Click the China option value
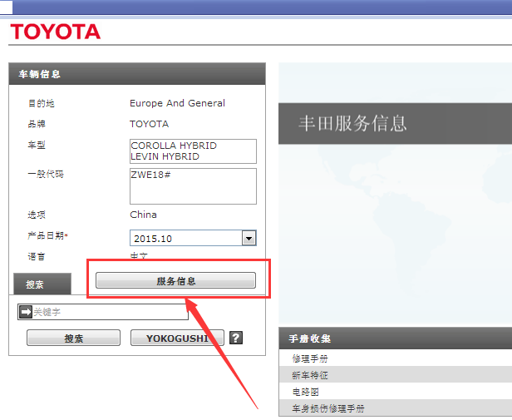512x420 pixels. click(143, 215)
